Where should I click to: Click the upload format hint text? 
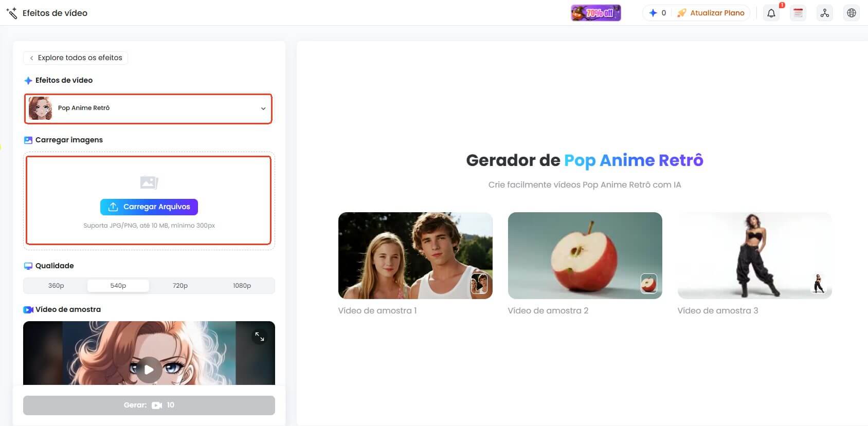[x=149, y=225]
